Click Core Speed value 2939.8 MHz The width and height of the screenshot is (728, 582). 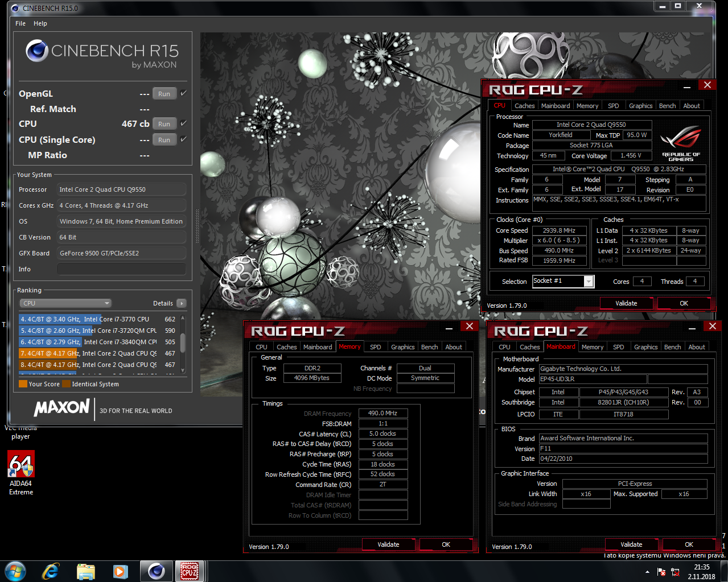point(559,230)
